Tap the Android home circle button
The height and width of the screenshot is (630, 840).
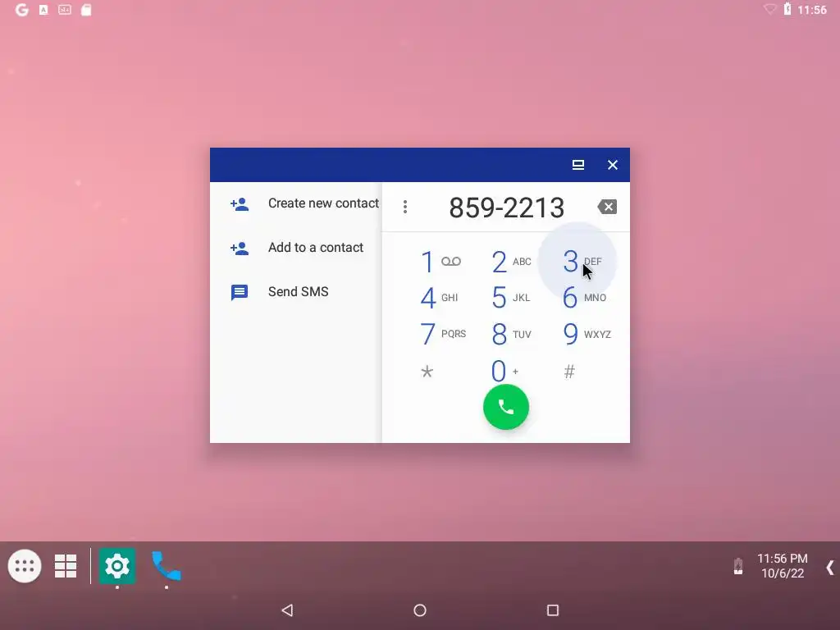420,610
